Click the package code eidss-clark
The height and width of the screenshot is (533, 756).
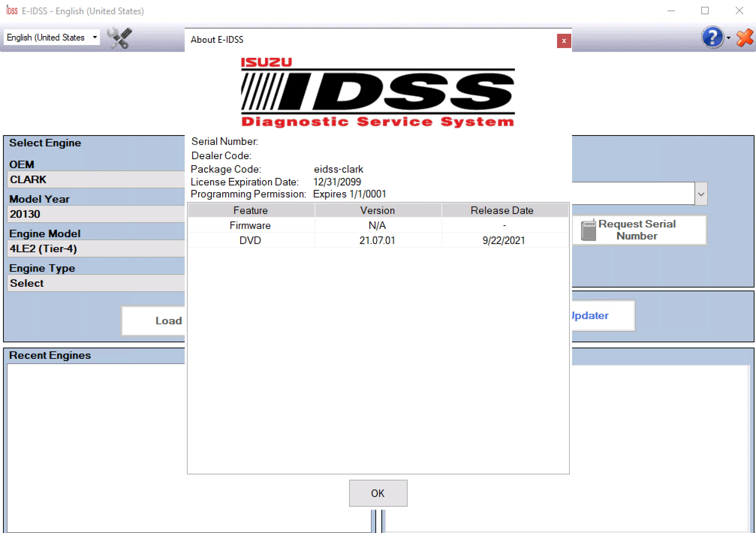pos(339,169)
